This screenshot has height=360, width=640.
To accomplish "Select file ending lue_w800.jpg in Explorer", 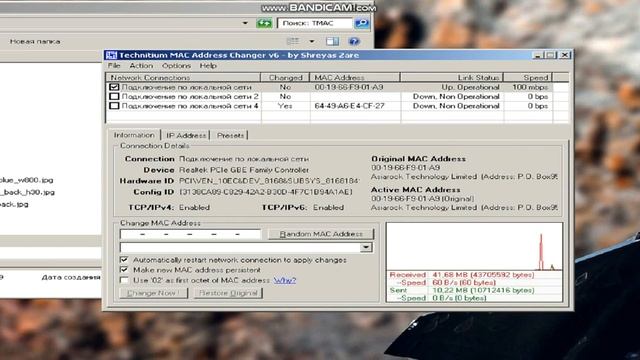I will click(x=27, y=180).
